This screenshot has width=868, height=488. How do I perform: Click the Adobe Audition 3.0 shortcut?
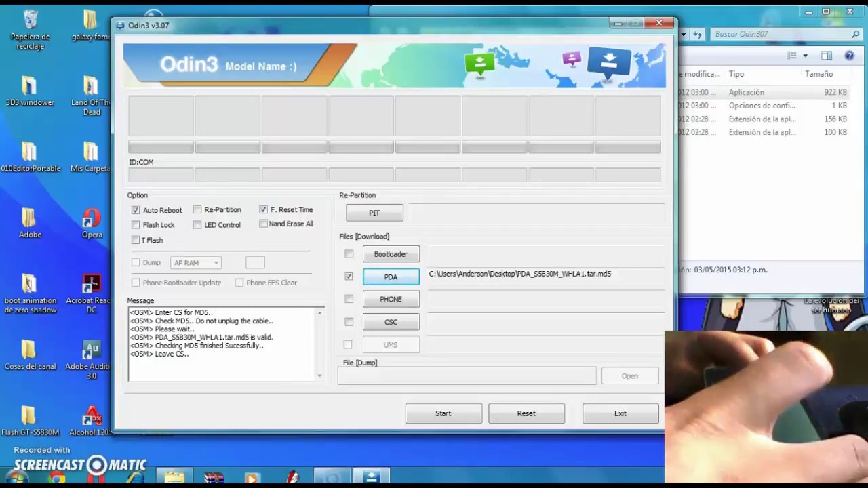point(91,359)
